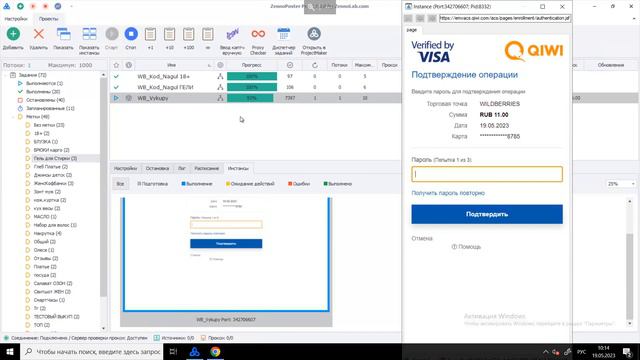Click play icon in WB_Vykupy row

(116, 98)
